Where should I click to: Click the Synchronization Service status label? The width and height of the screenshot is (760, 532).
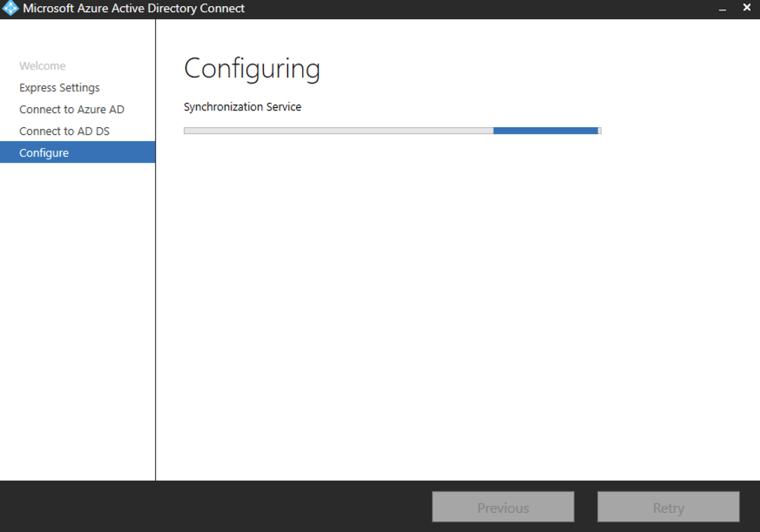(x=242, y=107)
